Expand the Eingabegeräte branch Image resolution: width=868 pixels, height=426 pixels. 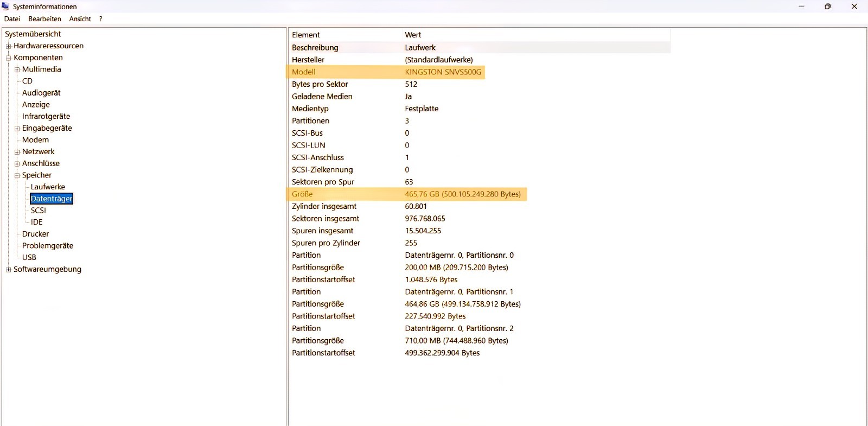(17, 129)
